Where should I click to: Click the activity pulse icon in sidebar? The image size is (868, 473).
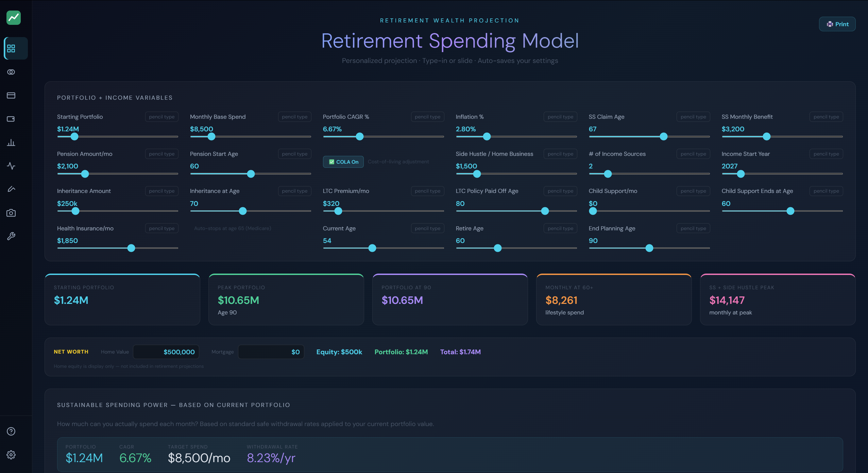(x=11, y=166)
